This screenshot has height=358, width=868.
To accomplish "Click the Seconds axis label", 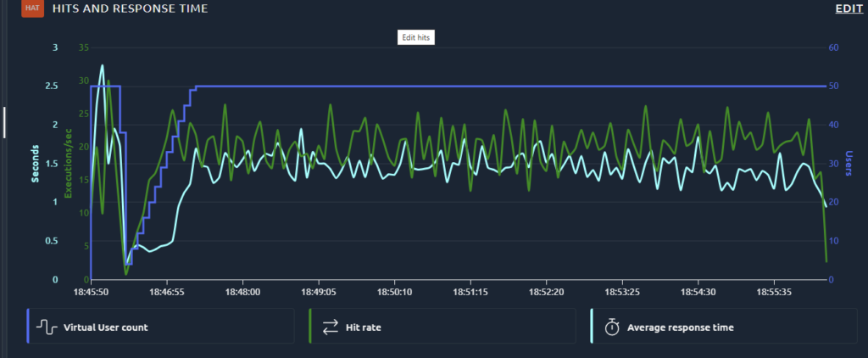I will click(x=36, y=164).
